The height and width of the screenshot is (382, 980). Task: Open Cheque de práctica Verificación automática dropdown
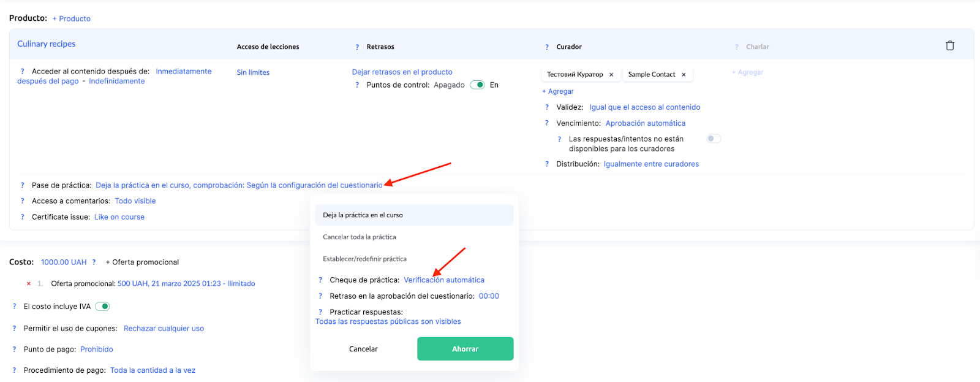click(443, 280)
